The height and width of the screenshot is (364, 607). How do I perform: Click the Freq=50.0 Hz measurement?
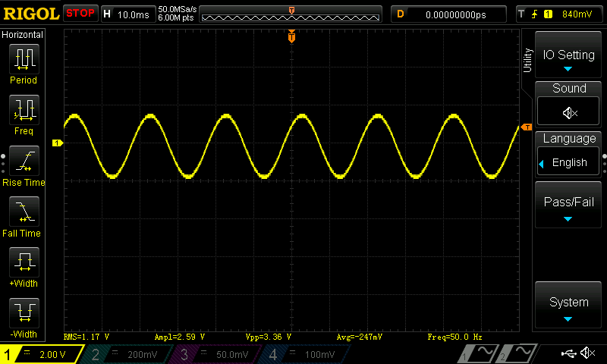454,337
